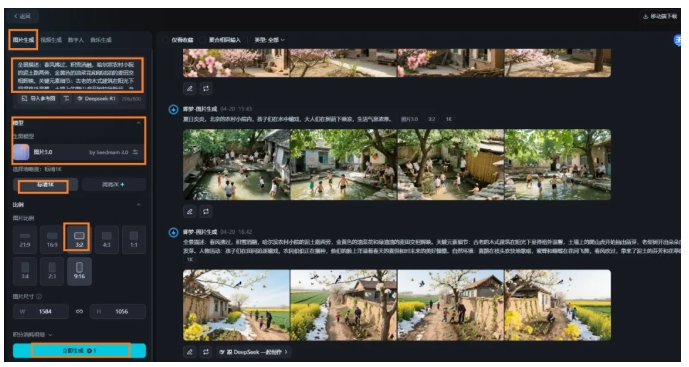Choose the 4:3 aspect ratio

pyautogui.click(x=107, y=240)
